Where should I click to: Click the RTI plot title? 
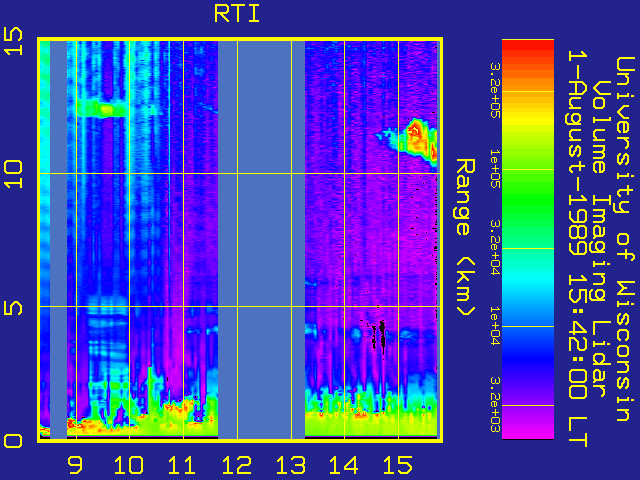click(237, 14)
